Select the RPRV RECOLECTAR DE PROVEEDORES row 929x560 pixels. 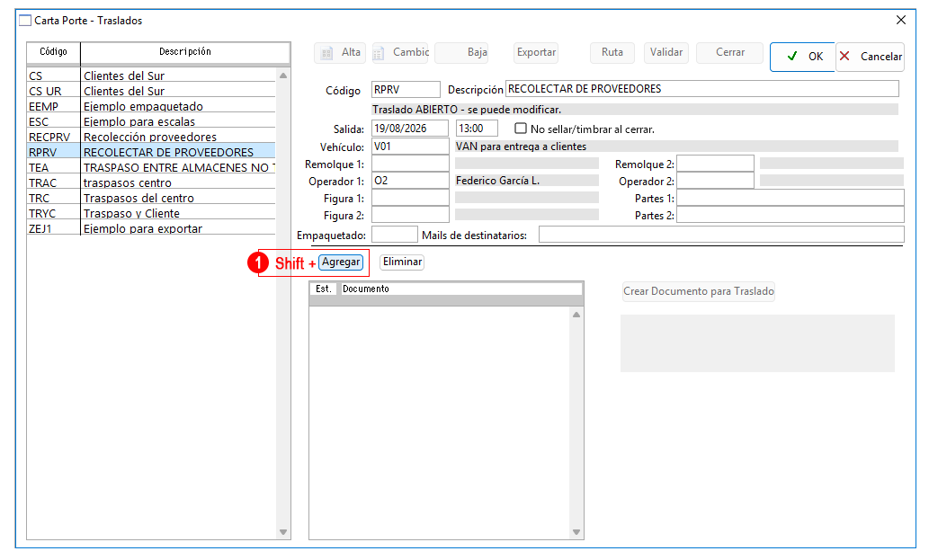151,152
